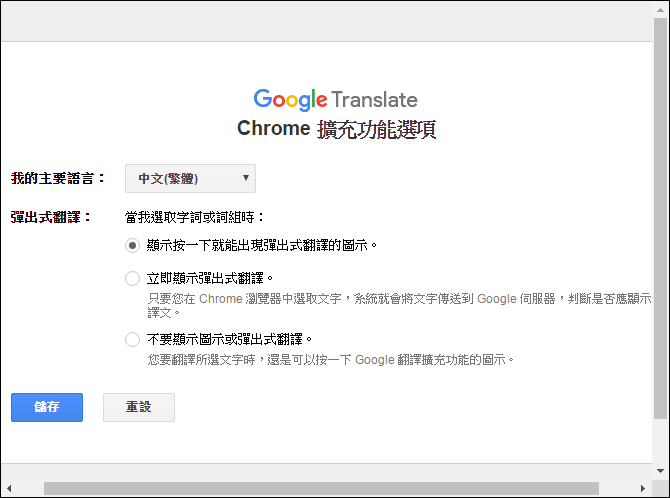Select radio option 立即顯示彈出式翻譯
This screenshot has height=498, width=670.
tap(132, 279)
